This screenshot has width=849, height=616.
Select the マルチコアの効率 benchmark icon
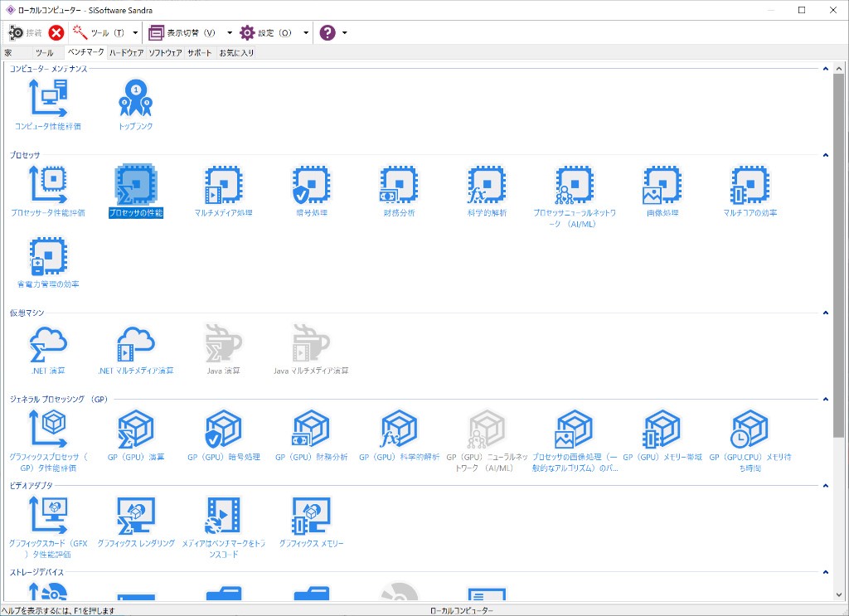(750, 185)
